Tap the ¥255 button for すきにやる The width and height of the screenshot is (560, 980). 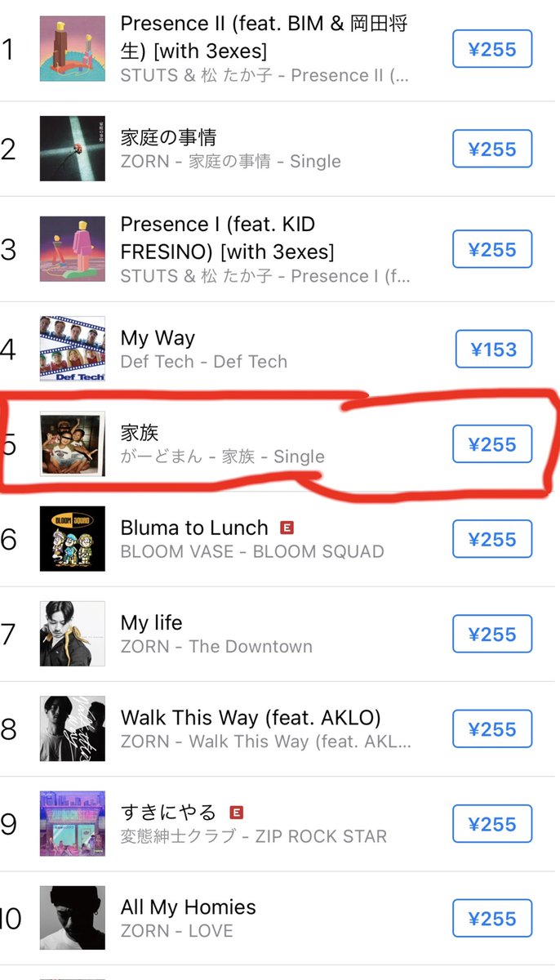(492, 824)
